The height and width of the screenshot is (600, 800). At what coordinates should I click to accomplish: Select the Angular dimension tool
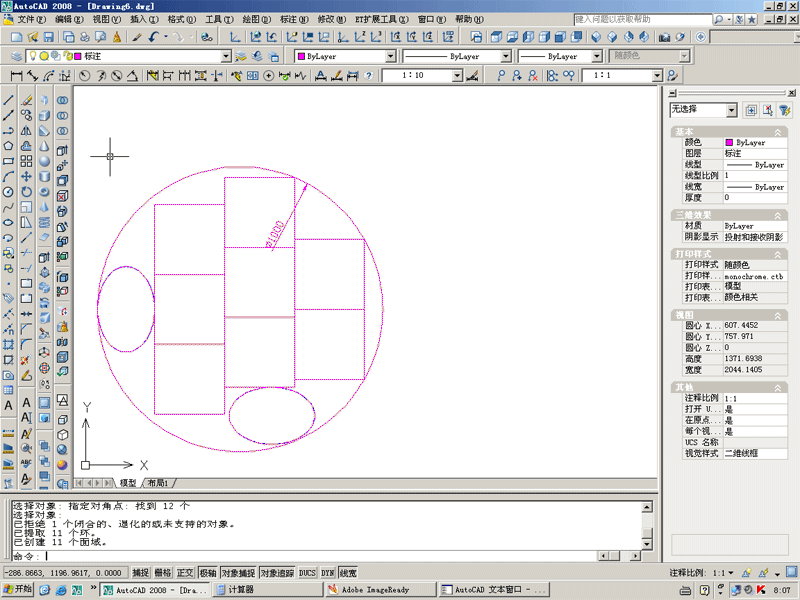[132, 76]
